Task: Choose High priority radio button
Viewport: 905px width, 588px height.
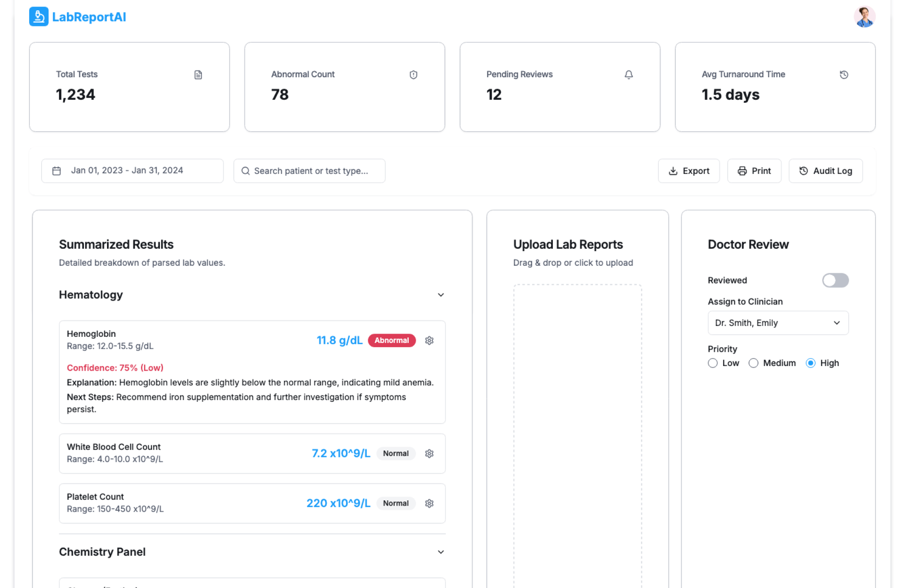Action: pyautogui.click(x=810, y=363)
